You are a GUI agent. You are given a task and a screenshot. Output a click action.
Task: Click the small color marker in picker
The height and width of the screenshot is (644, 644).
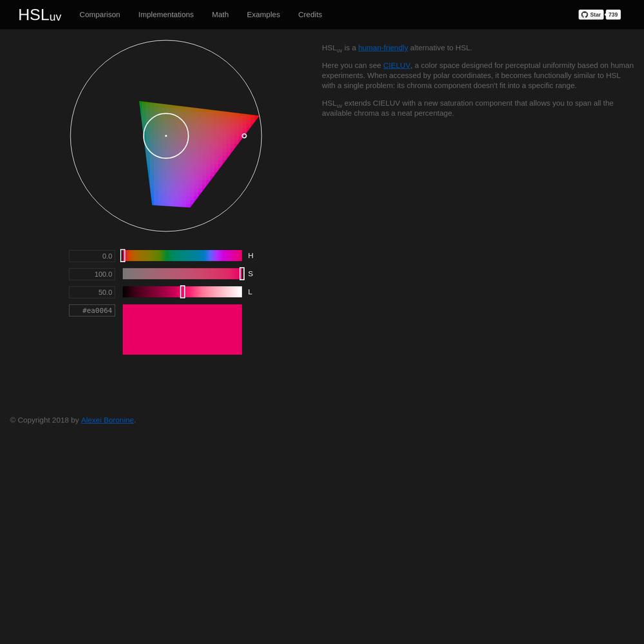pos(244,135)
